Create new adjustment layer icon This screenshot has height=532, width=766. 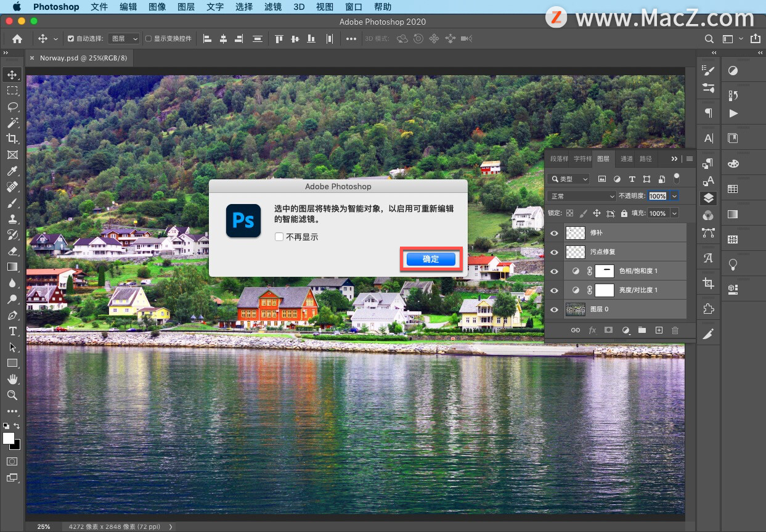[625, 330]
